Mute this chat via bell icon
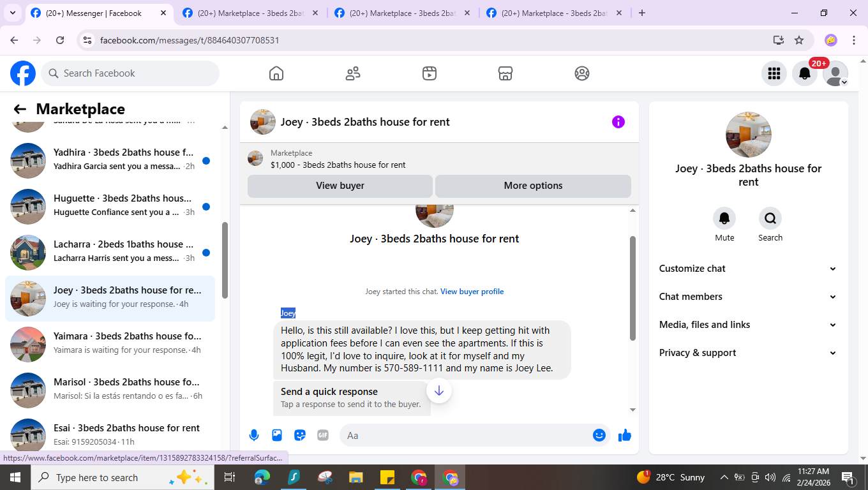868x490 pixels. [x=724, y=218]
